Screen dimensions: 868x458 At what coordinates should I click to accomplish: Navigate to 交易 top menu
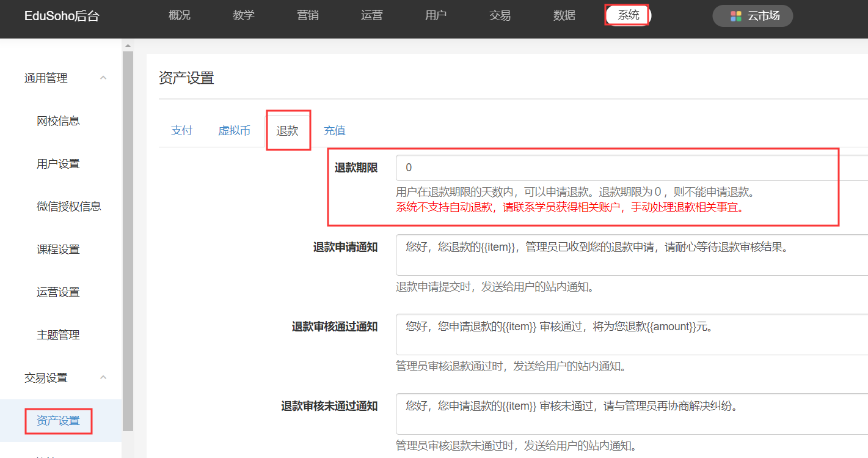pos(500,15)
